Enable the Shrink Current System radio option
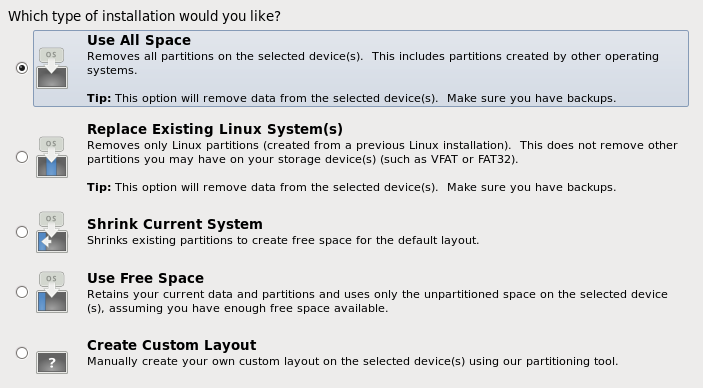 point(22,232)
